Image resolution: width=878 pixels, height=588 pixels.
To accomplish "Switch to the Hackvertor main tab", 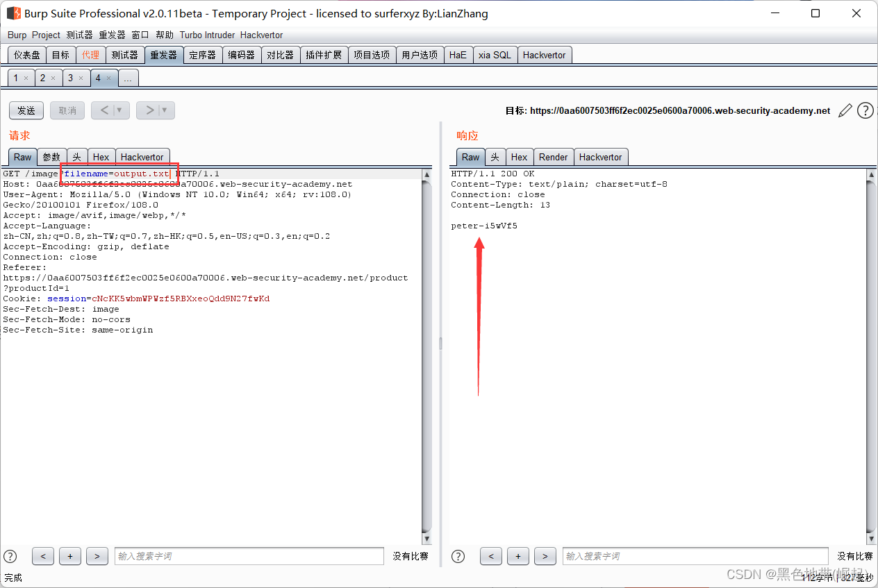I will [x=545, y=55].
